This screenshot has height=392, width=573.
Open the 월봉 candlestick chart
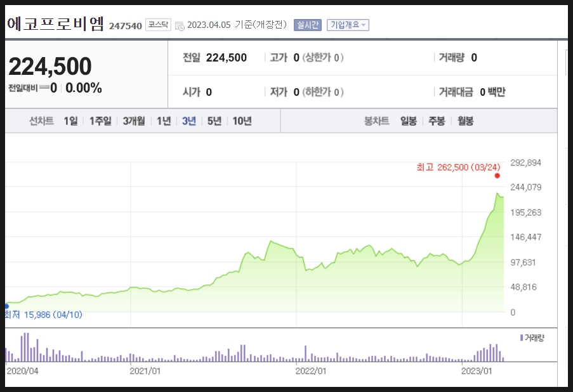click(465, 121)
